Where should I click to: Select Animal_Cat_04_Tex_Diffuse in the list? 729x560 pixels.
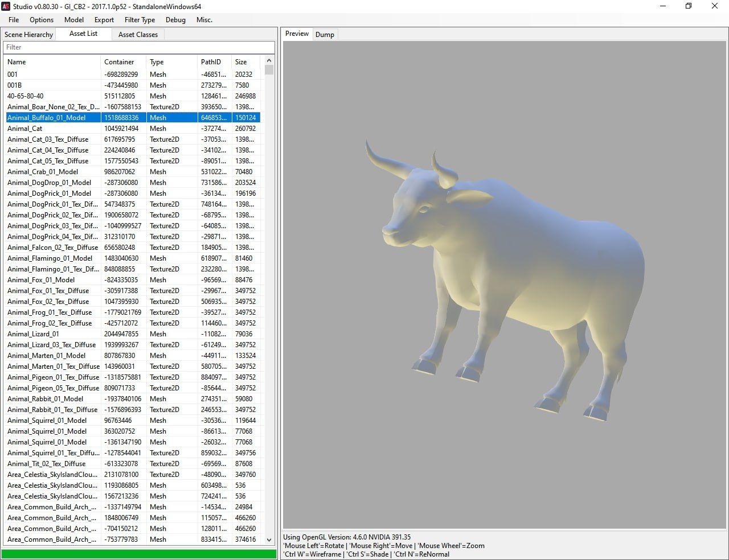point(133,150)
